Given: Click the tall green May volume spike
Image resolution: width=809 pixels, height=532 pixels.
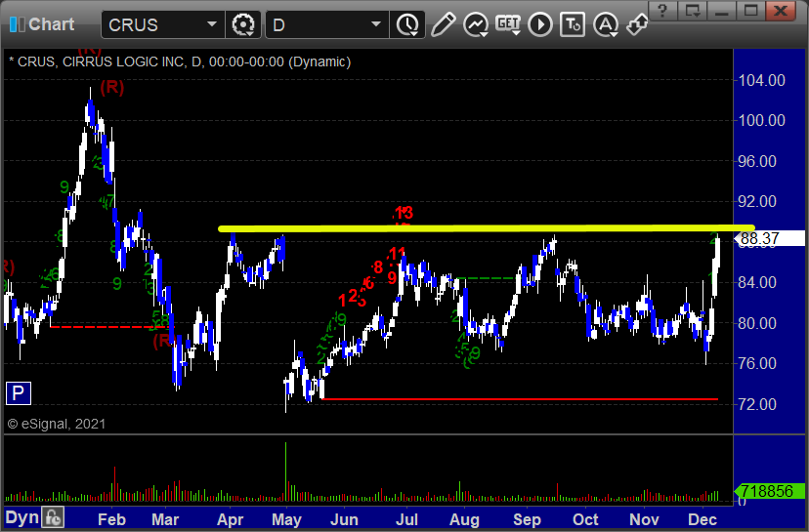Looking at the screenshot, I should point(286,471).
